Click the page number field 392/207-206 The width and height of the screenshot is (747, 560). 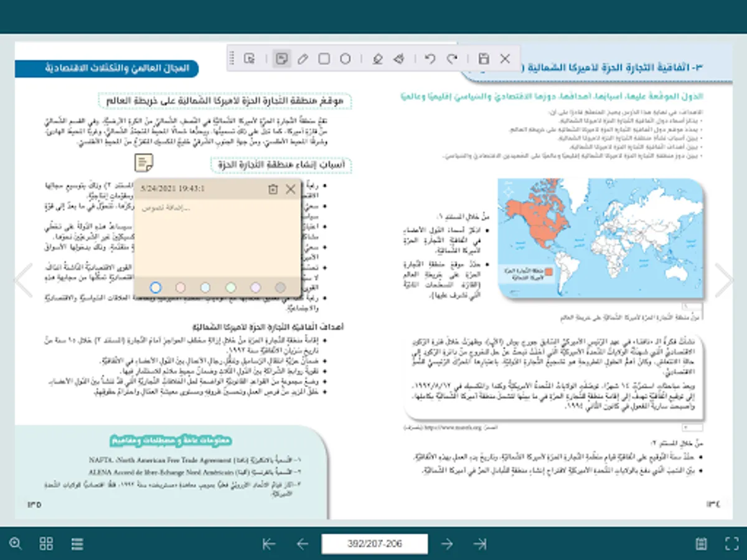[x=375, y=544]
